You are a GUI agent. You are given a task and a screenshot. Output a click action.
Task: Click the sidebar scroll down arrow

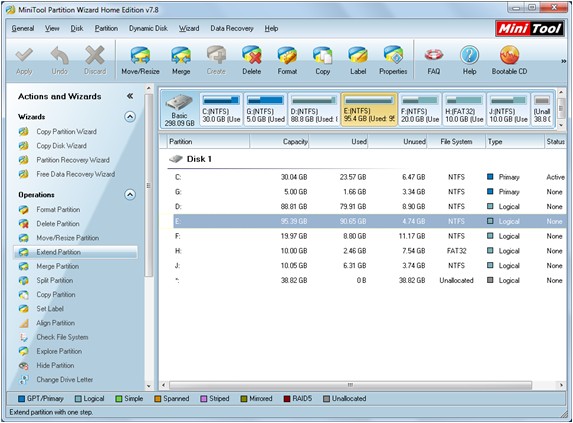coord(148,386)
